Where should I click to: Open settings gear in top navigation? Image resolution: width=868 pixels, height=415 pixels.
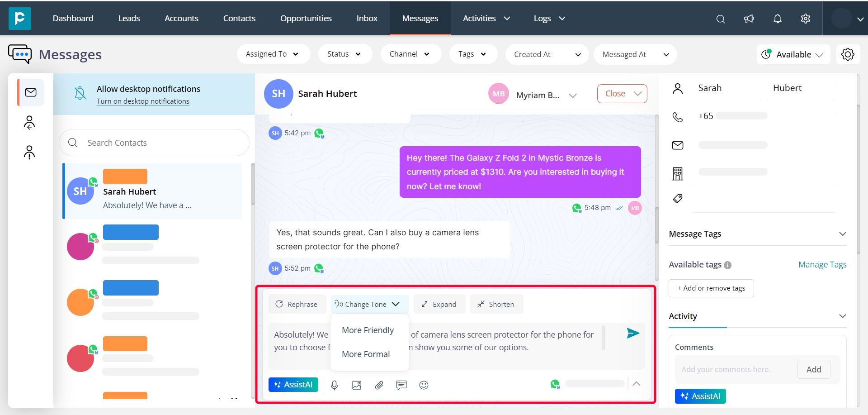pyautogui.click(x=806, y=19)
